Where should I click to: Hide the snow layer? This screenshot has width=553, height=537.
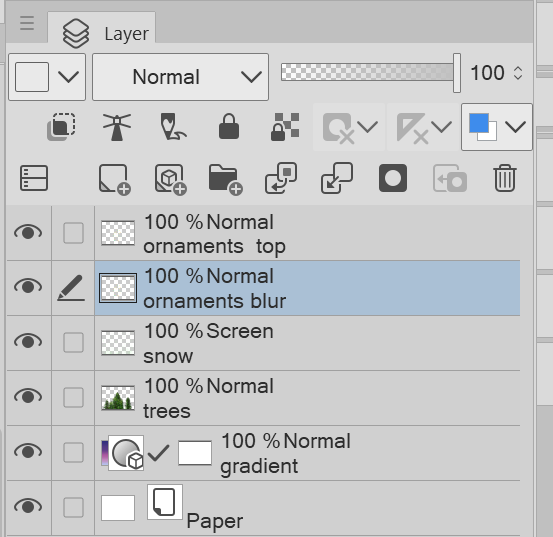click(28, 342)
